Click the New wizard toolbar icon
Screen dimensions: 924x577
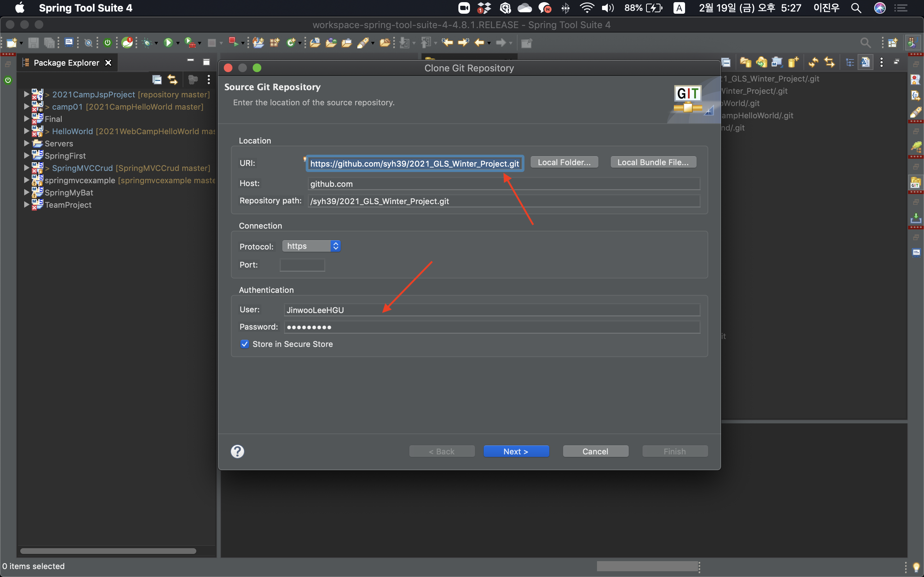coord(12,43)
